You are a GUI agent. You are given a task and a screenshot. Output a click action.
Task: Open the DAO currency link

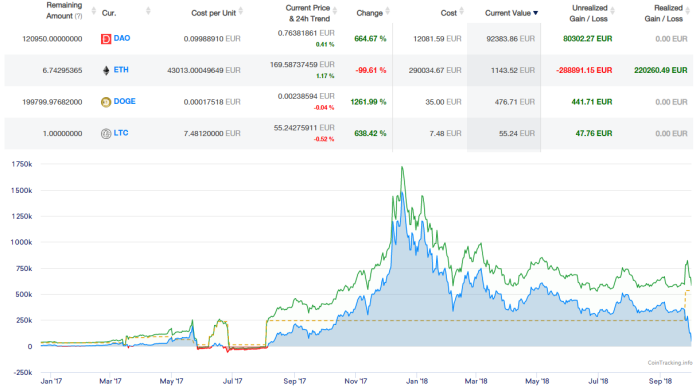click(x=122, y=38)
